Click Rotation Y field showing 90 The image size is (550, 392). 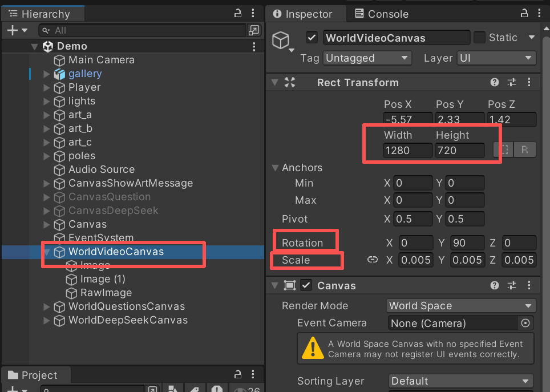point(467,243)
